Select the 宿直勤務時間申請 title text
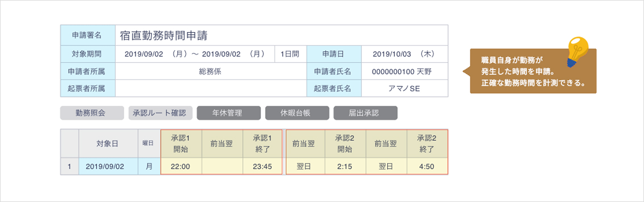 tap(164, 36)
